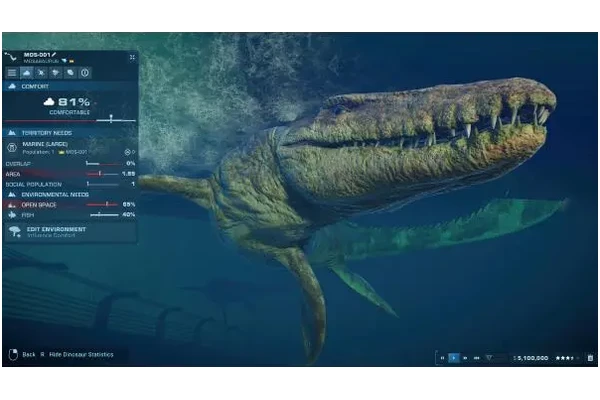Click the Marine (Large) enclosure icon
This screenshot has height=400, width=600.
click(12, 147)
